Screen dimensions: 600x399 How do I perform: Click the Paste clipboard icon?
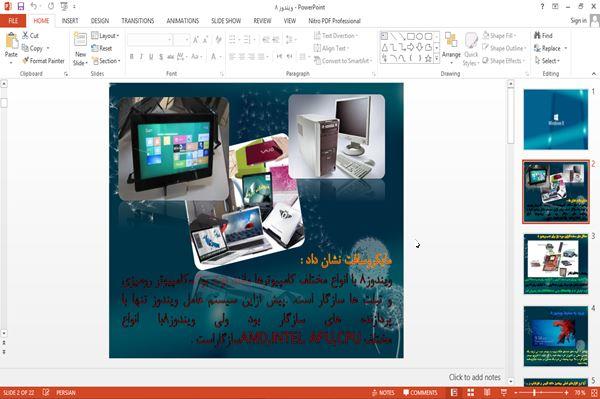click(11, 41)
